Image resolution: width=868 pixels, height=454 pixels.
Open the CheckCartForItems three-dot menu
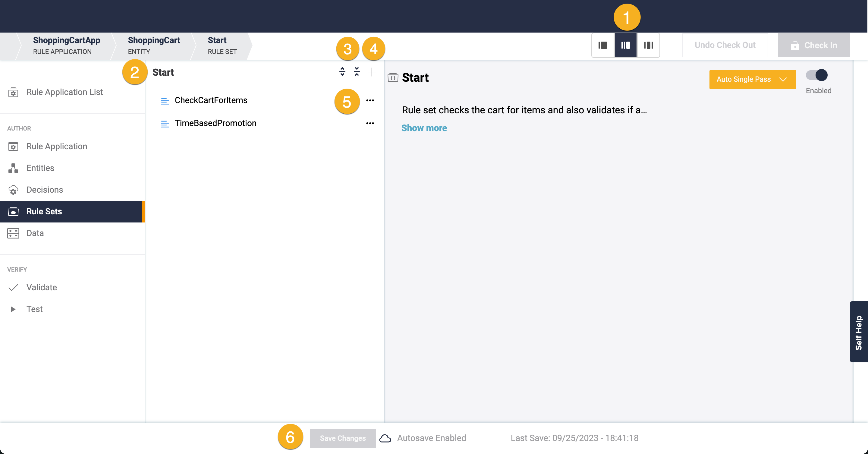370,100
